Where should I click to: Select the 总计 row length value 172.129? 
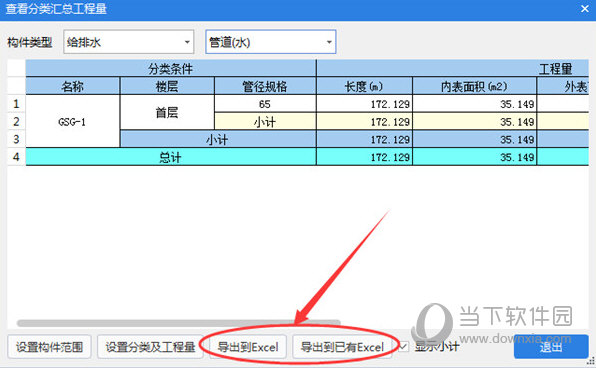364,157
